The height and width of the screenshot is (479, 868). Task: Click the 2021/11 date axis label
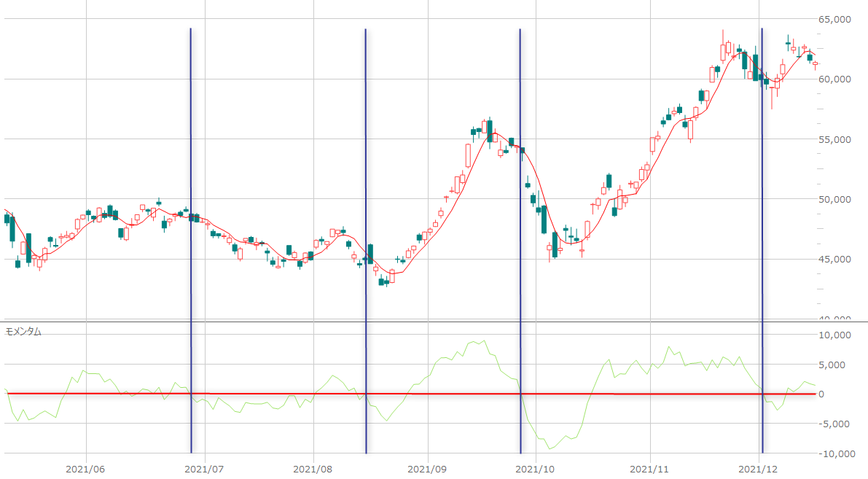point(649,470)
